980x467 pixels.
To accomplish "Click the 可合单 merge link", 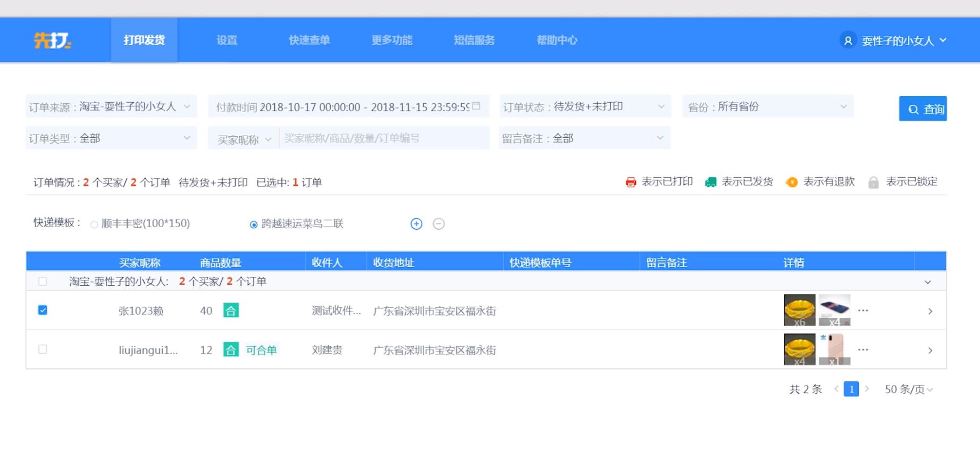I will (261, 350).
